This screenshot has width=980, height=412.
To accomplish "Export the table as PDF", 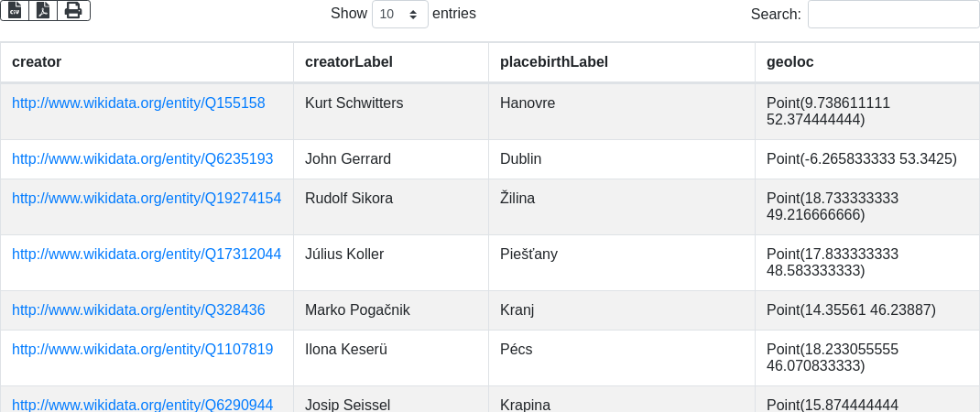I will click(43, 10).
